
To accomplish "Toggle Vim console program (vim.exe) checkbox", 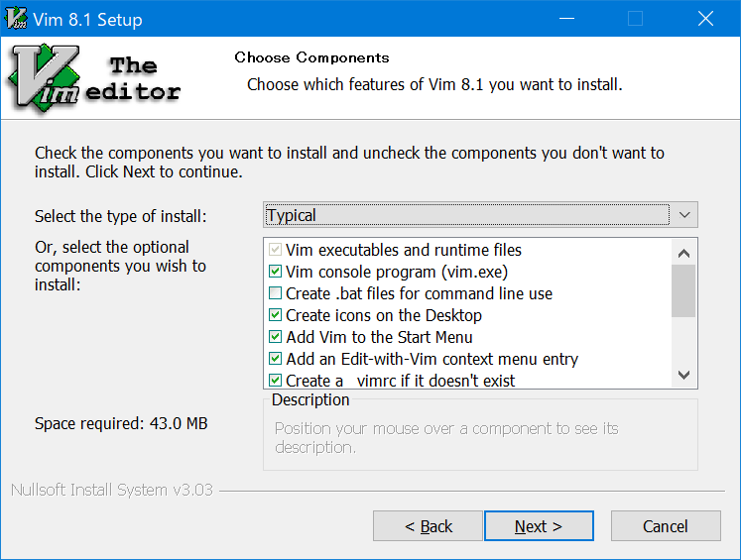I will tap(275, 272).
